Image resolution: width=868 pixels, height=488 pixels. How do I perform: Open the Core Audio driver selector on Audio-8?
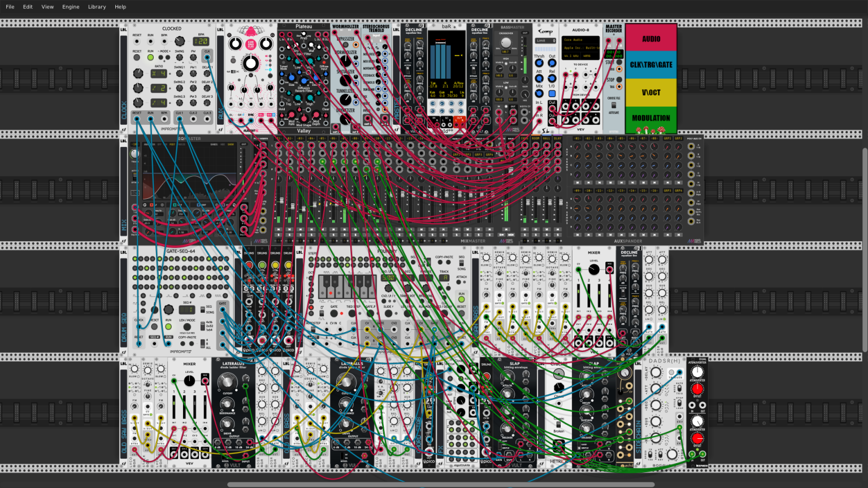click(x=580, y=40)
